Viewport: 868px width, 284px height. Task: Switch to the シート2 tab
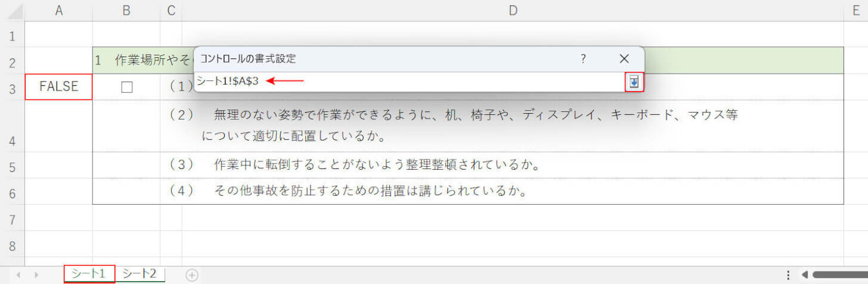pyautogui.click(x=139, y=274)
